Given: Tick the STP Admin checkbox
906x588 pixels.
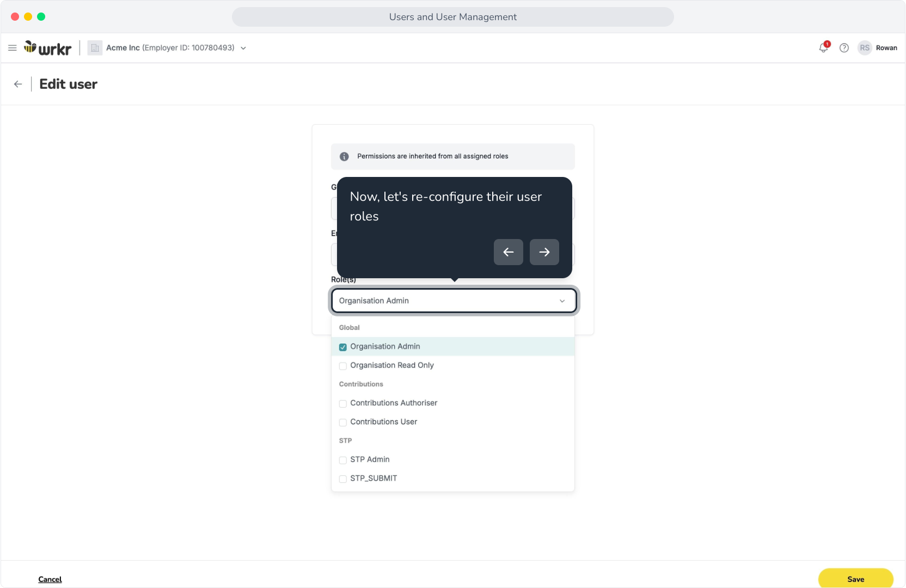Looking at the screenshot, I should point(343,460).
